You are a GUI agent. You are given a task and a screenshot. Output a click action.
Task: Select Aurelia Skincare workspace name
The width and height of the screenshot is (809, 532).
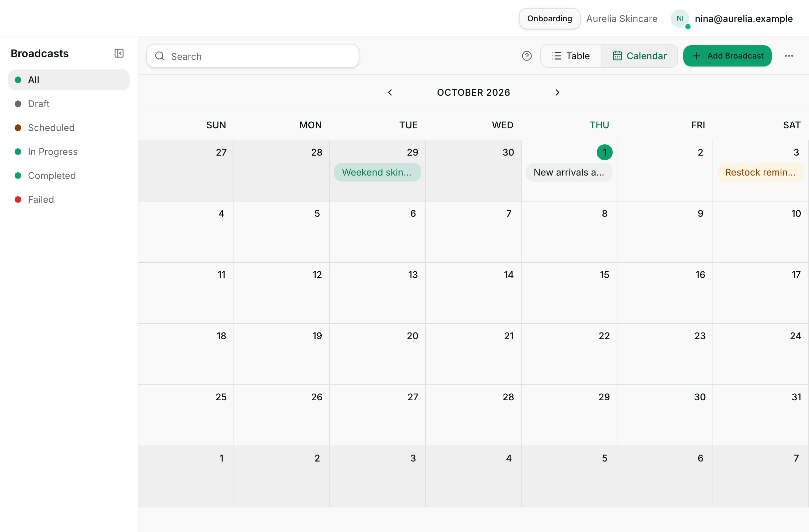[622, 19]
